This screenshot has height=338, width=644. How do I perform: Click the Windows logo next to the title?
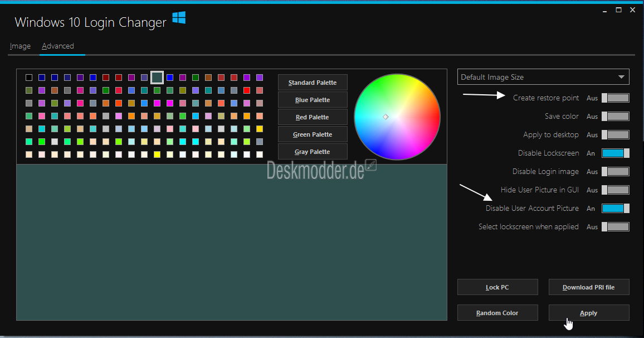click(179, 18)
